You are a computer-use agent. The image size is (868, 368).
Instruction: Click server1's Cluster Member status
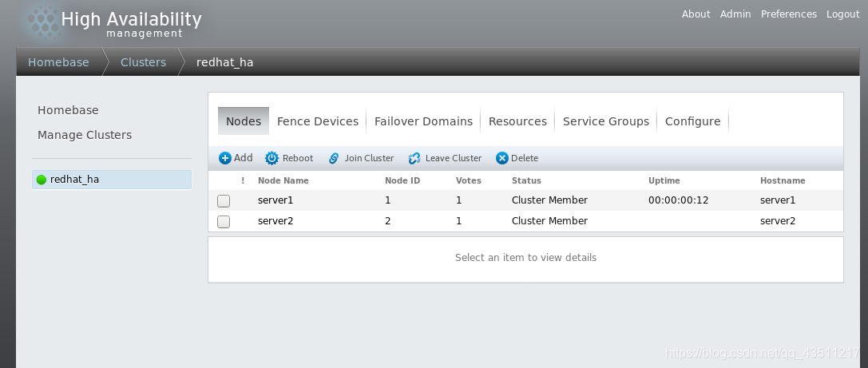pyautogui.click(x=549, y=200)
